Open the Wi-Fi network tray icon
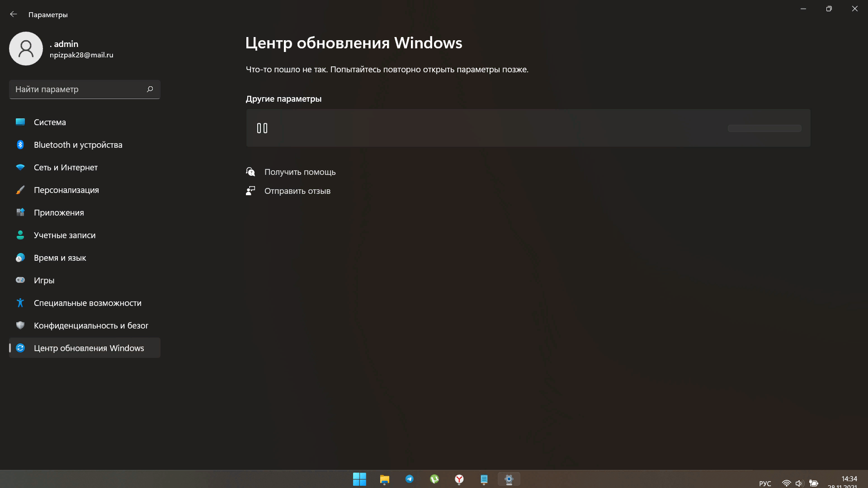Image resolution: width=868 pixels, height=488 pixels. 787,483
